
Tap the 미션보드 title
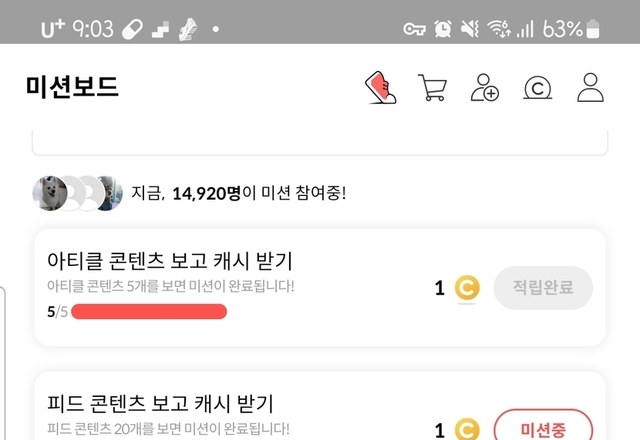point(73,87)
